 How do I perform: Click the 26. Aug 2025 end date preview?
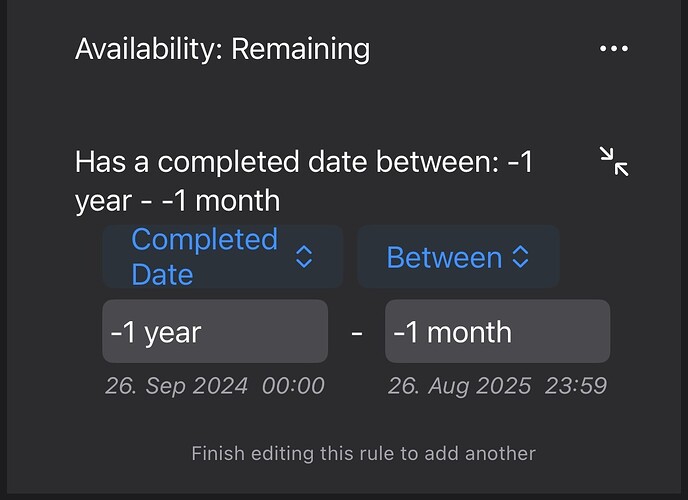tap(459, 386)
